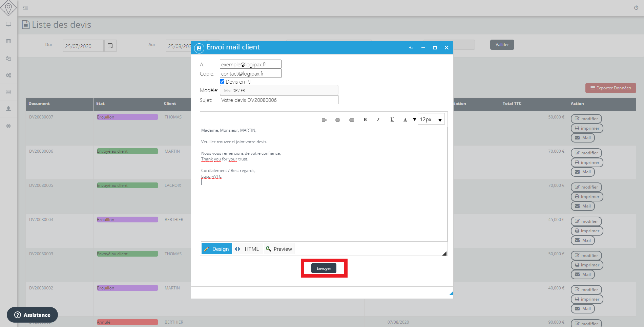Click the Envoyer button
This screenshot has height=327, width=644.
pos(324,268)
